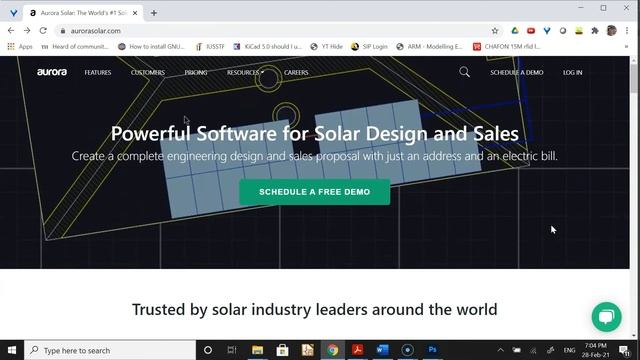640x360 pixels.
Task: Open the green chat bubble widget
Action: [607, 317]
